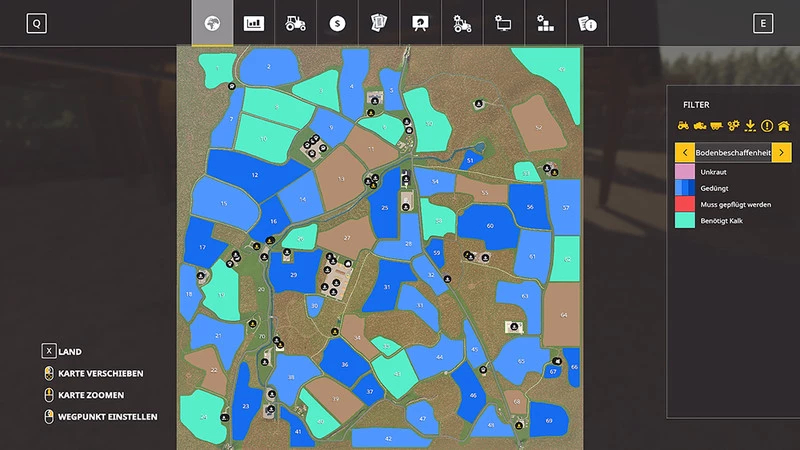Open the vehicle settings gear-tractor icon
The width and height of the screenshot is (800, 450).
click(461, 23)
